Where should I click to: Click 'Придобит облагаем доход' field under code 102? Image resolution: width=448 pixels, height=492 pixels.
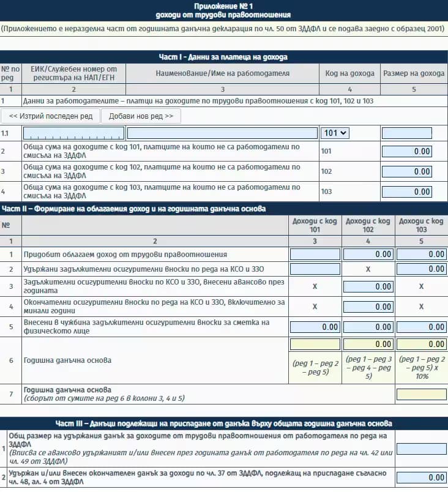[368, 254]
